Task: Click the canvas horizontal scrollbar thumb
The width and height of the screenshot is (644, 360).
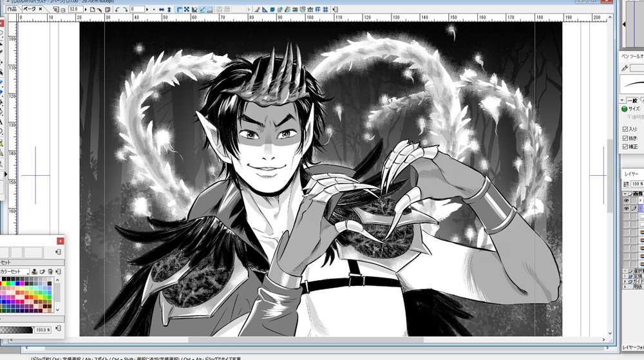Action: (x=306, y=339)
